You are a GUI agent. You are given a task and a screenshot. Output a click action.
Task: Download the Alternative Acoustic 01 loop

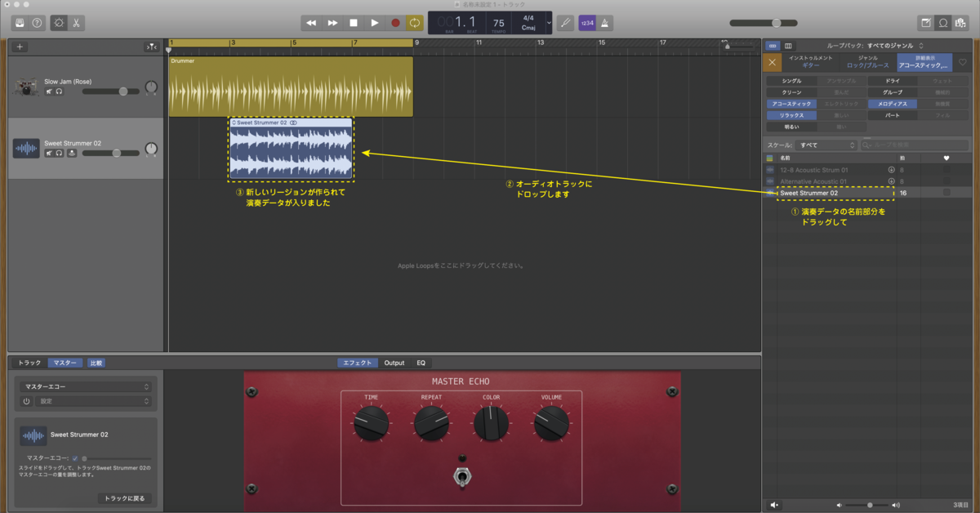(891, 181)
